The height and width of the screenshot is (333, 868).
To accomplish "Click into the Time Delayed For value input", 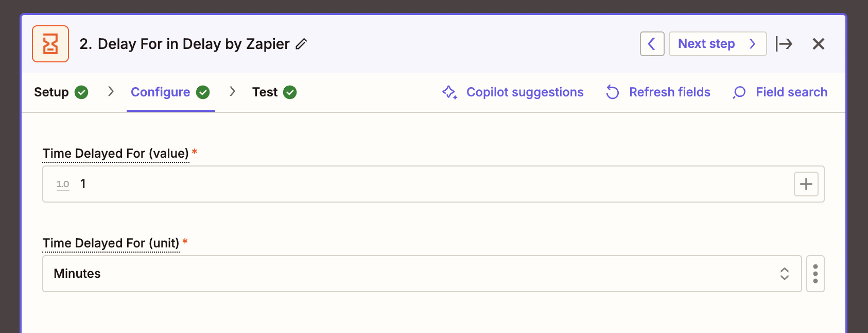I will coord(432,184).
